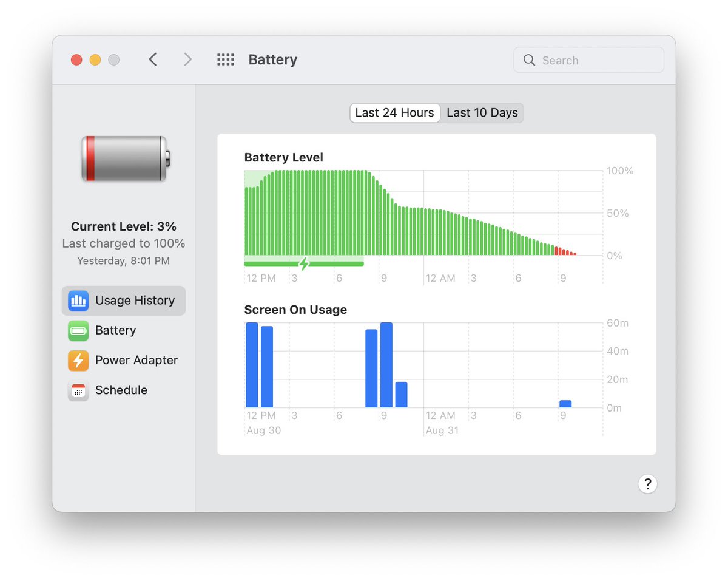
Task: Minimize window with yellow button
Action: (95, 59)
